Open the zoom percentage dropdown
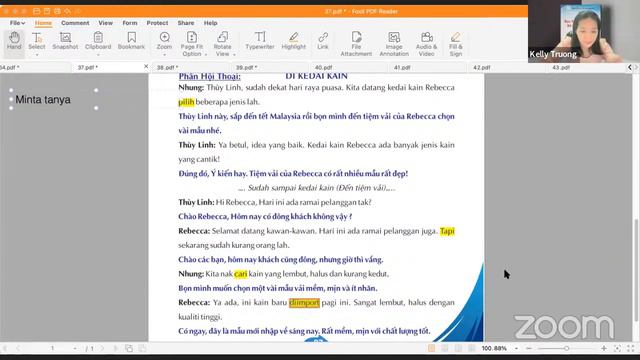This screenshot has width=640, height=360. coord(516,349)
